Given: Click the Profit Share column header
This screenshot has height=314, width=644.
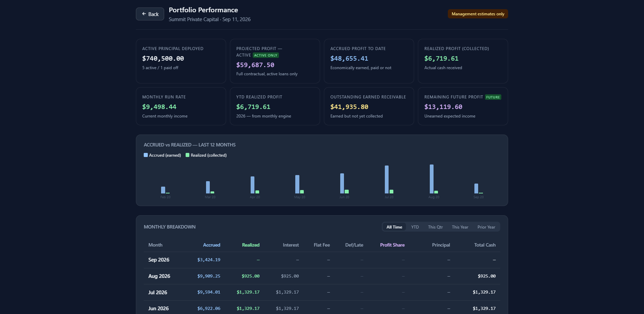Looking at the screenshot, I should click(392, 245).
